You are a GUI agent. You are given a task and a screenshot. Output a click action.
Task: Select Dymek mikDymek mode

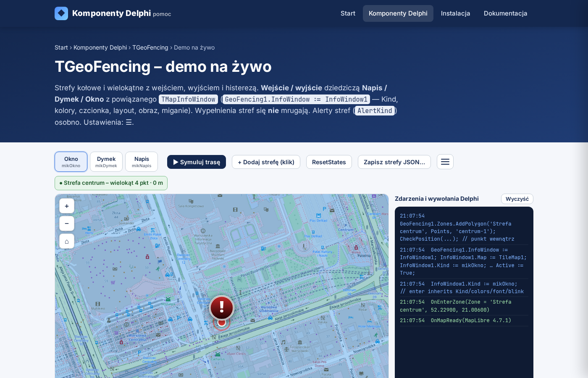click(106, 162)
